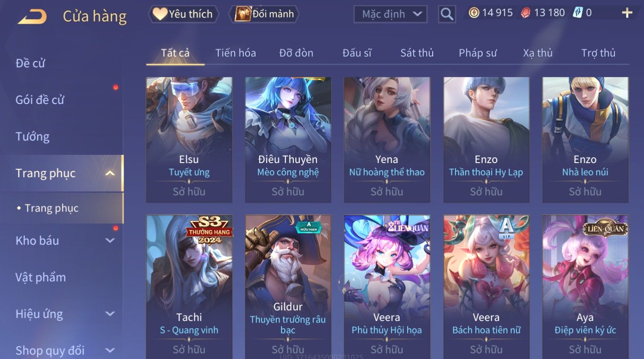Screen dimensions: 644x359
Task: Open the search magnifier icon
Action: pyautogui.click(x=447, y=15)
